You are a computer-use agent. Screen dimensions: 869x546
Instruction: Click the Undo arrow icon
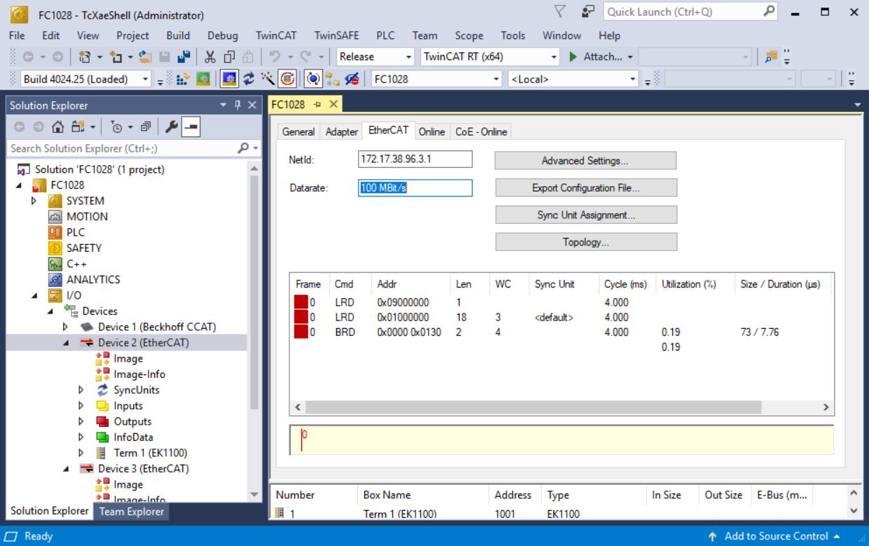274,57
